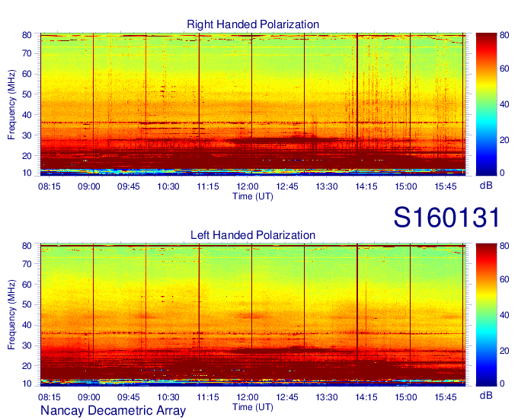Click the 15:00 time tick under Right Handed plot
The width and height of the screenshot is (518, 420).
[x=406, y=186]
